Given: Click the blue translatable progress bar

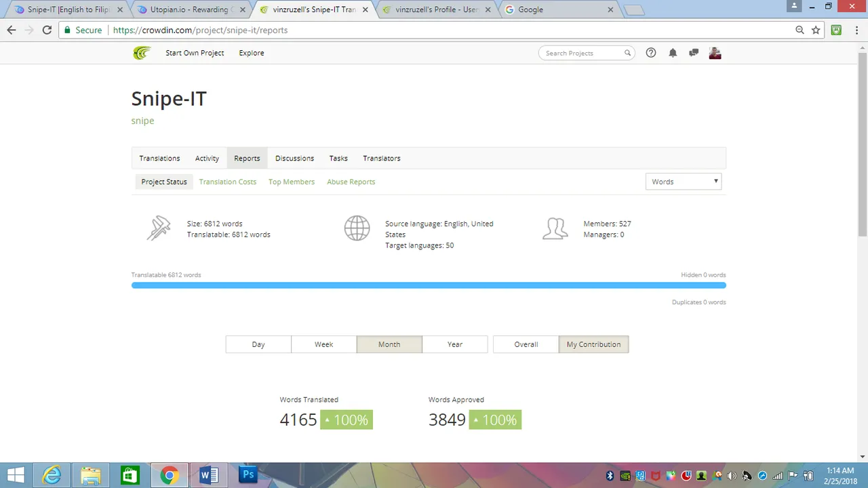Looking at the screenshot, I should [429, 285].
